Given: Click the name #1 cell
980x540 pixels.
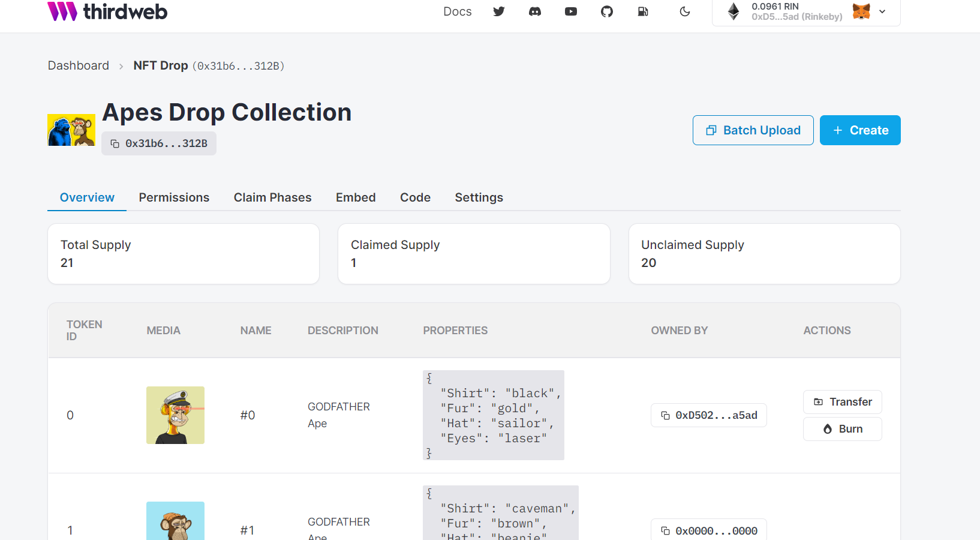Looking at the screenshot, I should [248, 530].
